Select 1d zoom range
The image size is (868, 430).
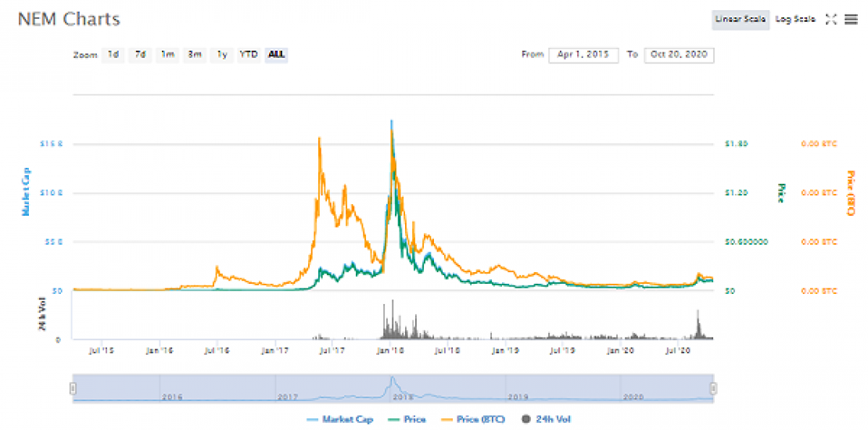(x=113, y=55)
